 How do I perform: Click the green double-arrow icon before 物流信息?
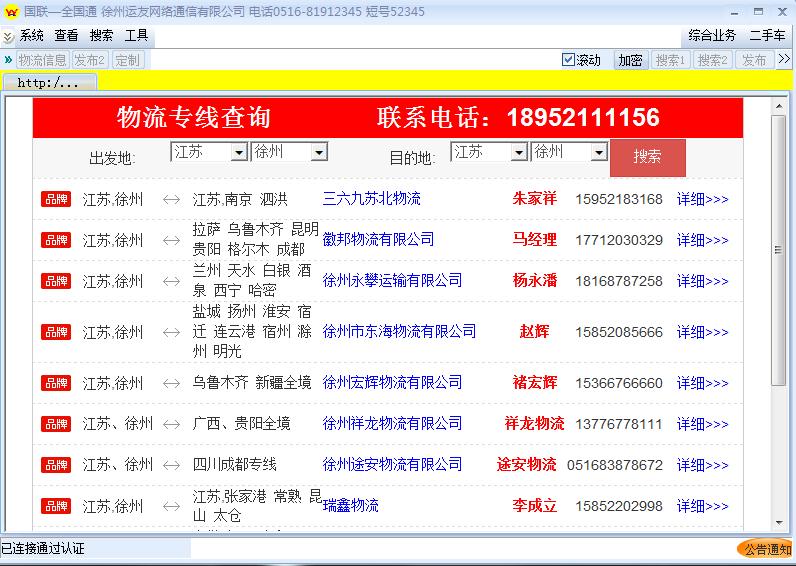8,60
